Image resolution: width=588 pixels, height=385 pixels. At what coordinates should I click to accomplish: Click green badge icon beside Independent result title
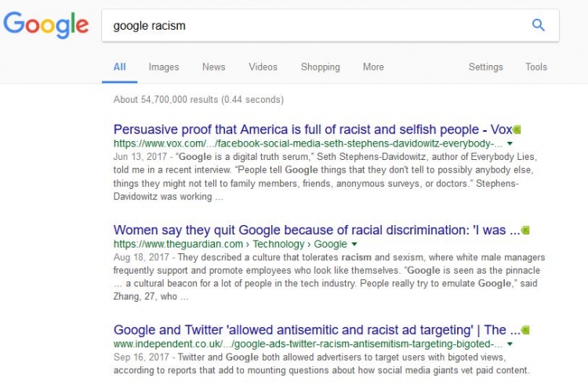(524, 330)
